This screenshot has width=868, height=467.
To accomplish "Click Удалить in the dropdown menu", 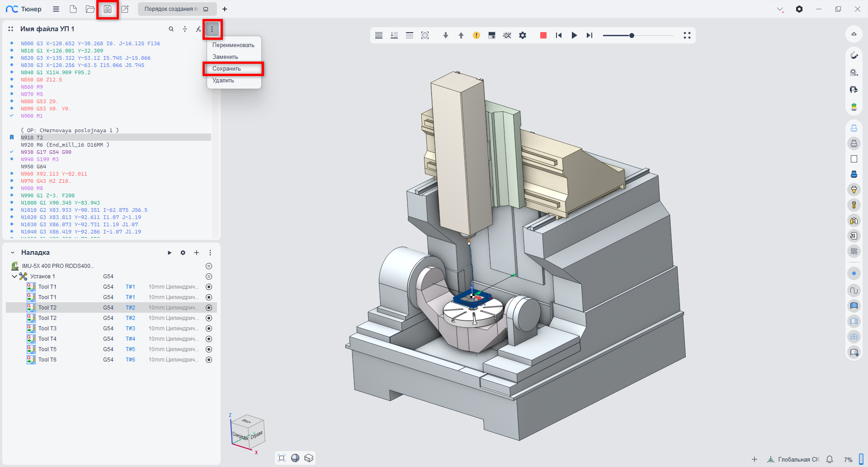I will (x=223, y=81).
